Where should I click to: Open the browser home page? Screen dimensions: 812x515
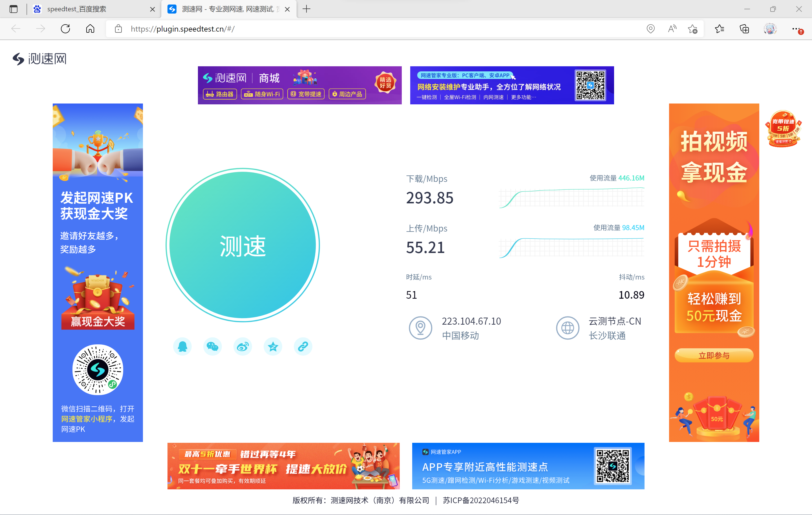[x=90, y=29]
